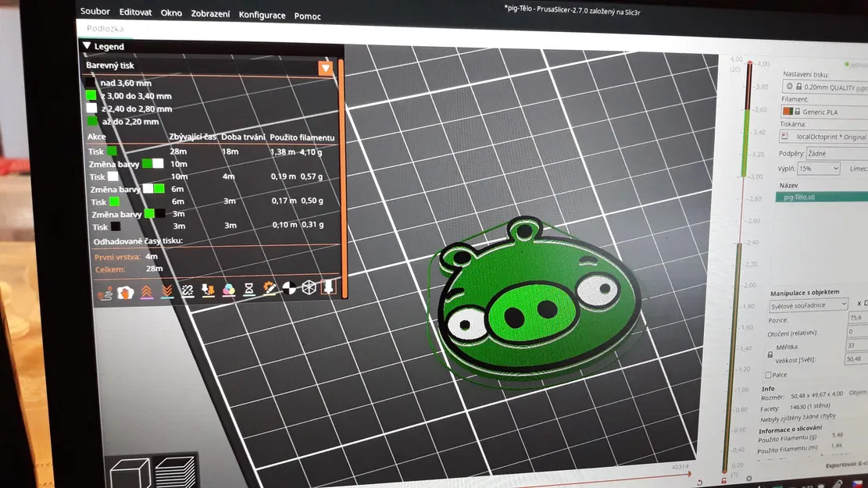Show object shells with the wireframe cube icon
The width and height of the screenshot is (868, 488).
point(309,287)
